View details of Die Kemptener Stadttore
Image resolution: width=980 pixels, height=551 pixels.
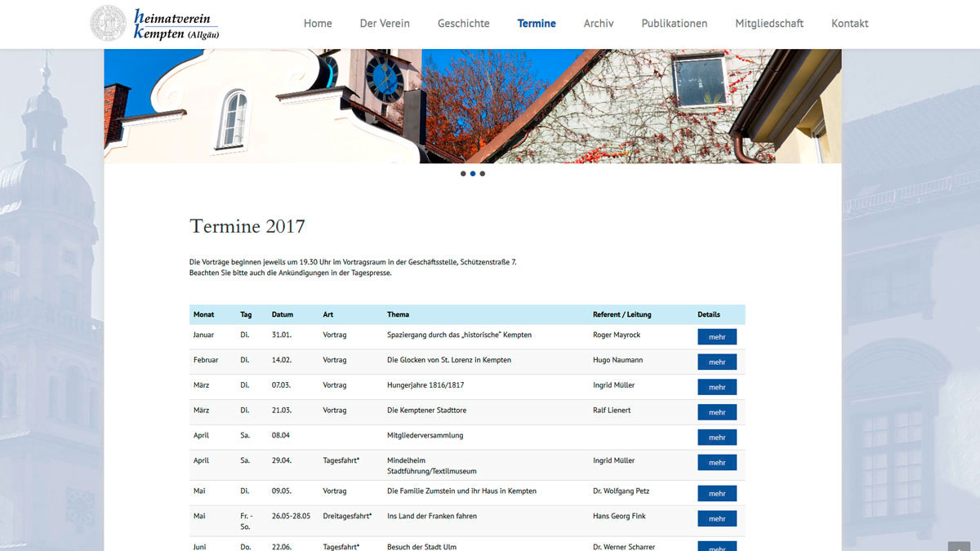[x=717, y=413]
